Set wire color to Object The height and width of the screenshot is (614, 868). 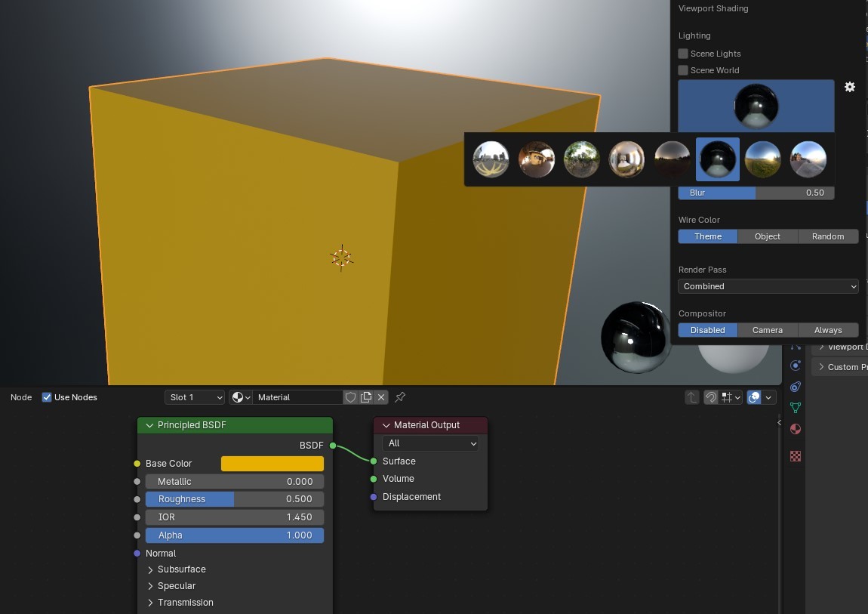pos(768,236)
